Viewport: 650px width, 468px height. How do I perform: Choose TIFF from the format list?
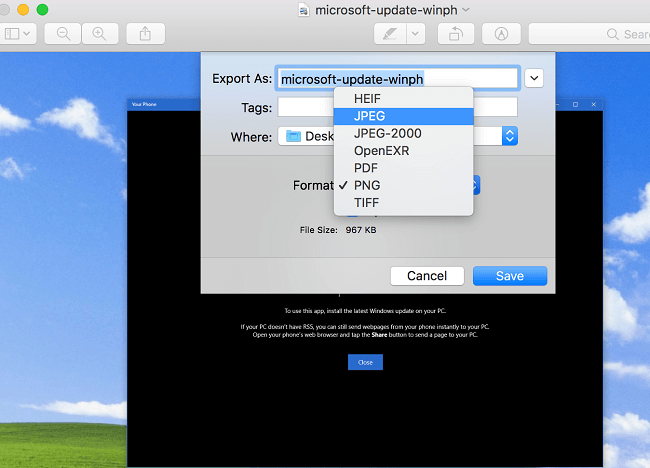point(403,203)
